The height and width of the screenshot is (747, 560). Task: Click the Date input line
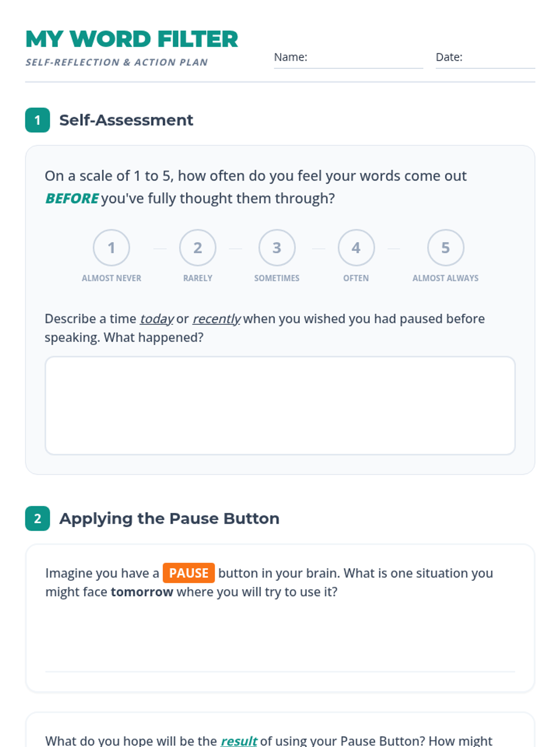pos(499,59)
